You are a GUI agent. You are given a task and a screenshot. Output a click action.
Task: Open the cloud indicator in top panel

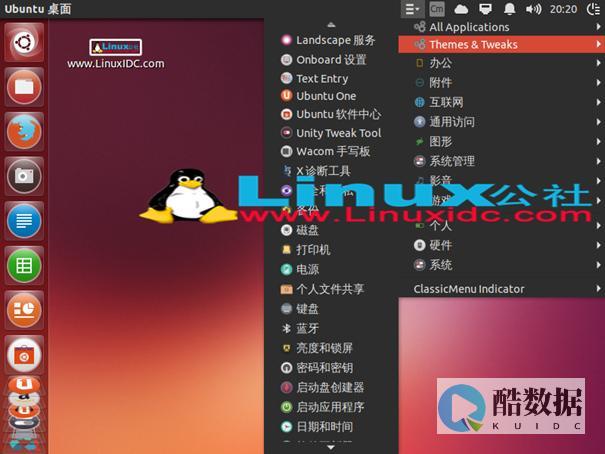click(x=461, y=9)
